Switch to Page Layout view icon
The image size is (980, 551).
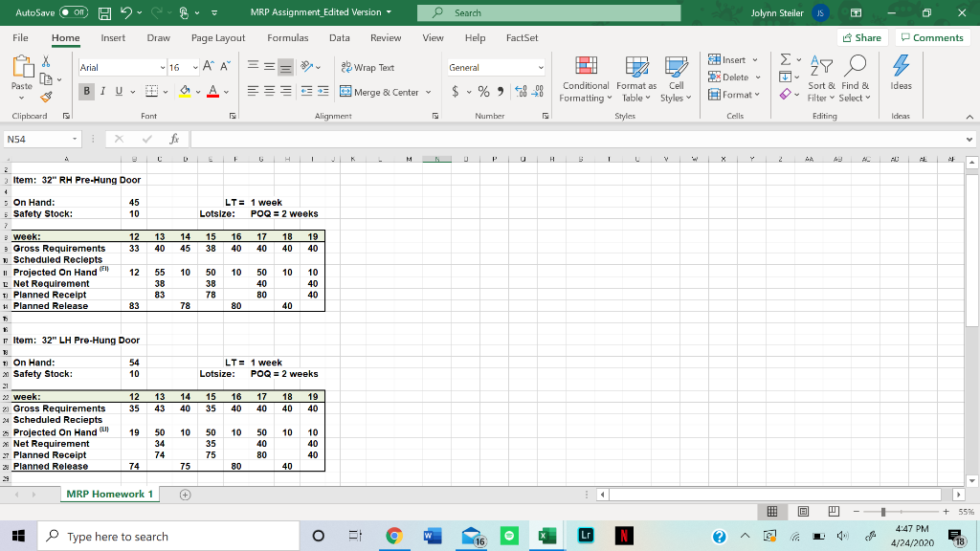pyautogui.click(x=803, y=512)
